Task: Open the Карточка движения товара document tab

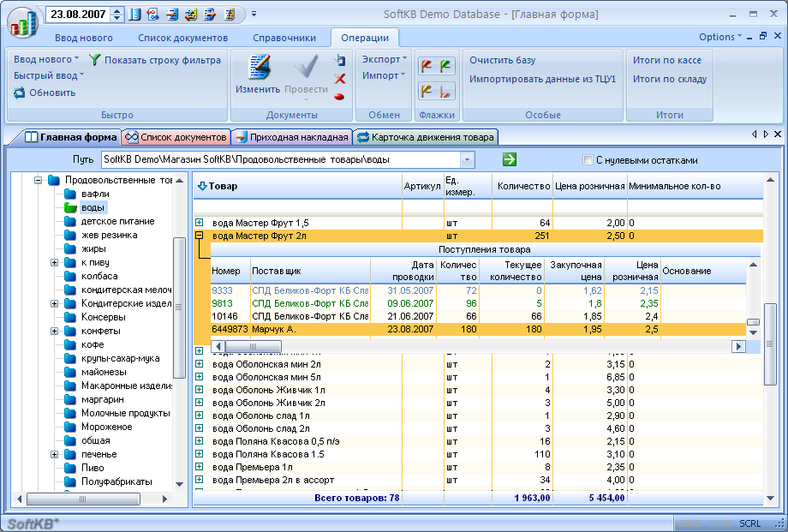Action: coord(426,137)
